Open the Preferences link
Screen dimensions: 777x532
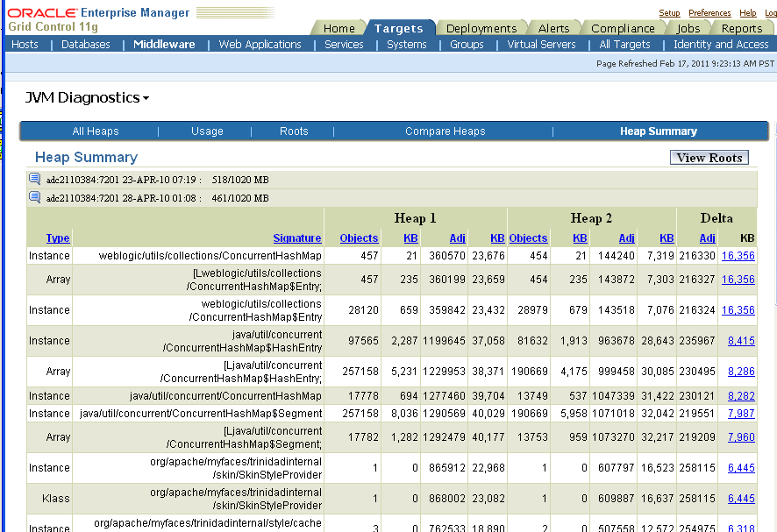click(x=709, y=13)
